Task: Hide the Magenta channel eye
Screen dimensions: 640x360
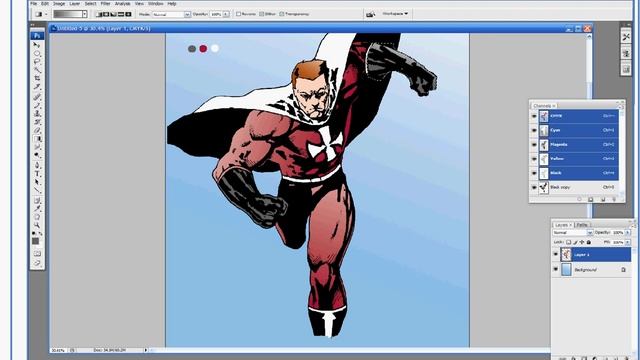Action: (534, 144)
